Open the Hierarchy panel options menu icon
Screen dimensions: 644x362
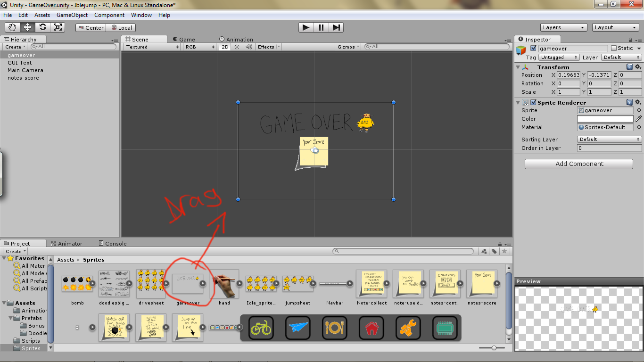point(115,41)
